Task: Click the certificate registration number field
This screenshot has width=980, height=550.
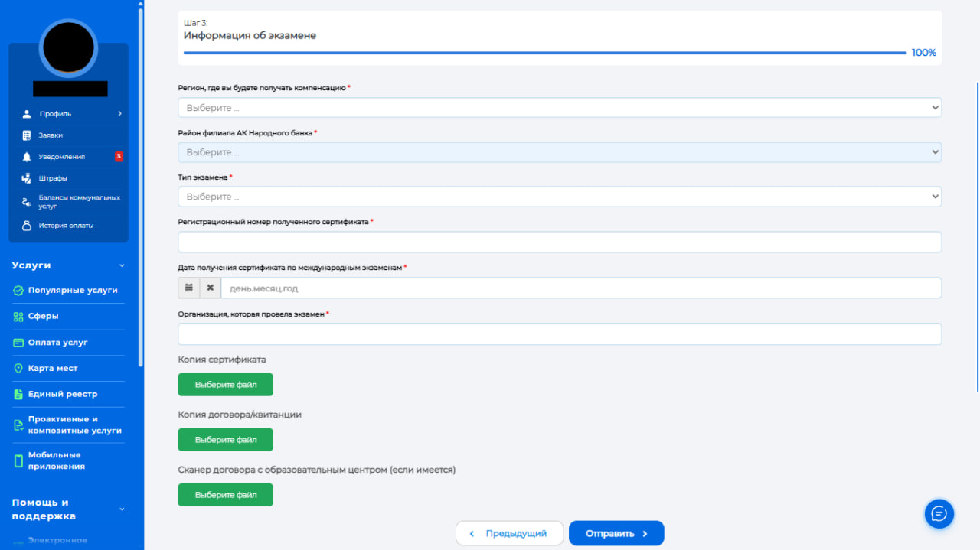Action: 559,242
